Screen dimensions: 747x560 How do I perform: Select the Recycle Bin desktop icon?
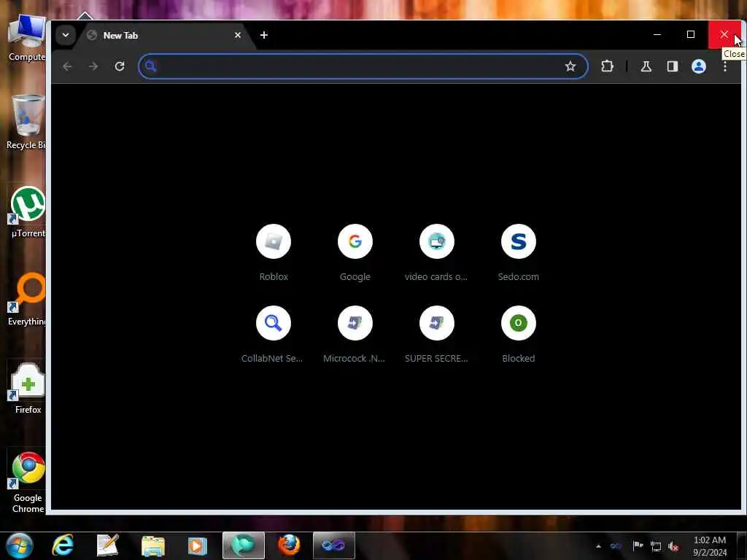(x=27, y=122)
